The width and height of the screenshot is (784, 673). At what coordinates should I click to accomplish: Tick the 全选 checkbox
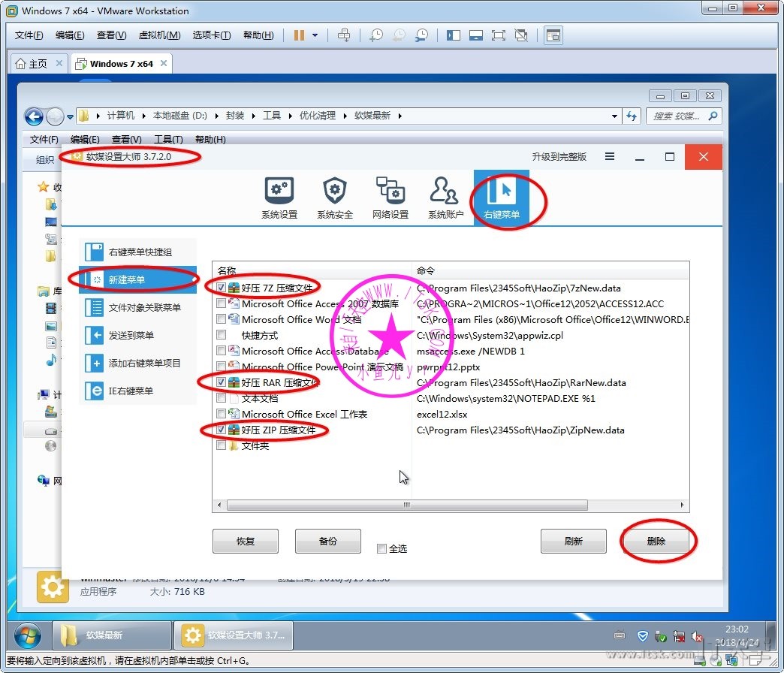(x=382, y=549)
